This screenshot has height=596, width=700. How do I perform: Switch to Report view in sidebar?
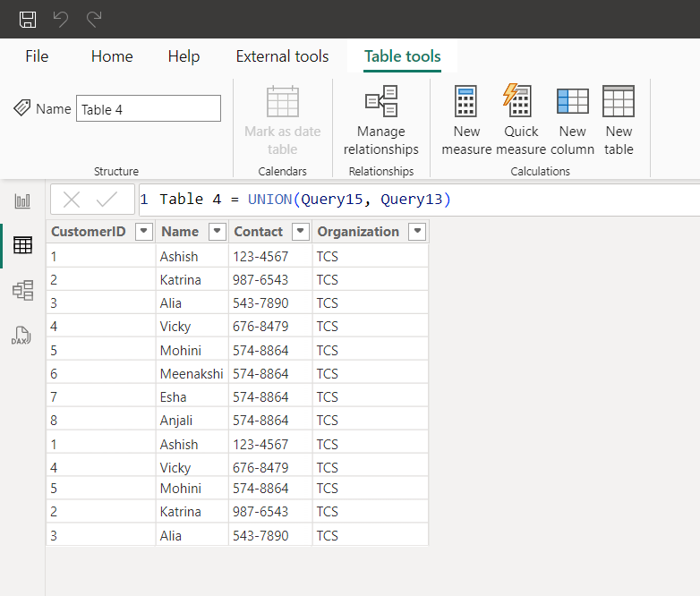22,201
